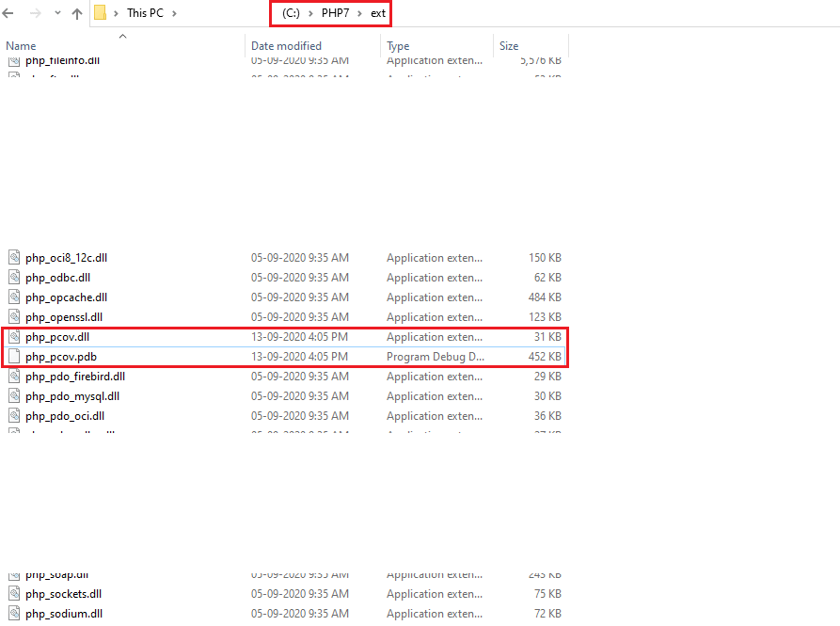Click the Forward navigation arrow

click(x=35, y=14)
